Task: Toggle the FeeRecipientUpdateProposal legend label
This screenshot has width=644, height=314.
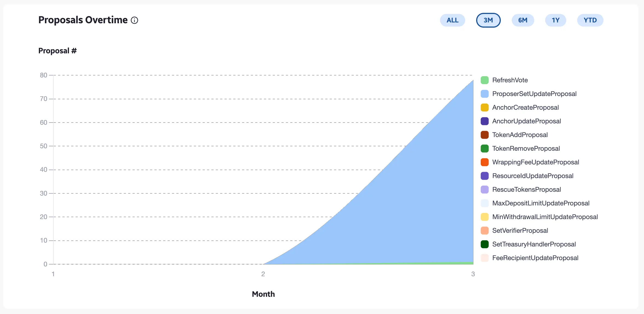Action: (535, 258)
